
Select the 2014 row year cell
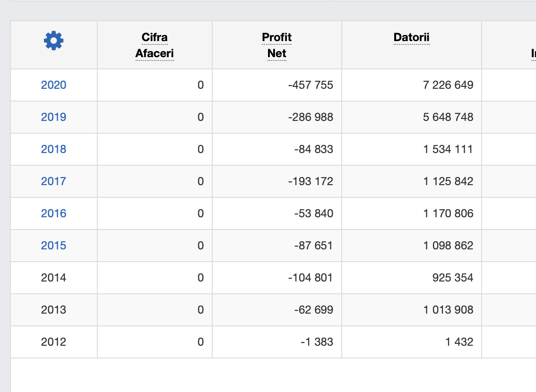coord(53,278)
